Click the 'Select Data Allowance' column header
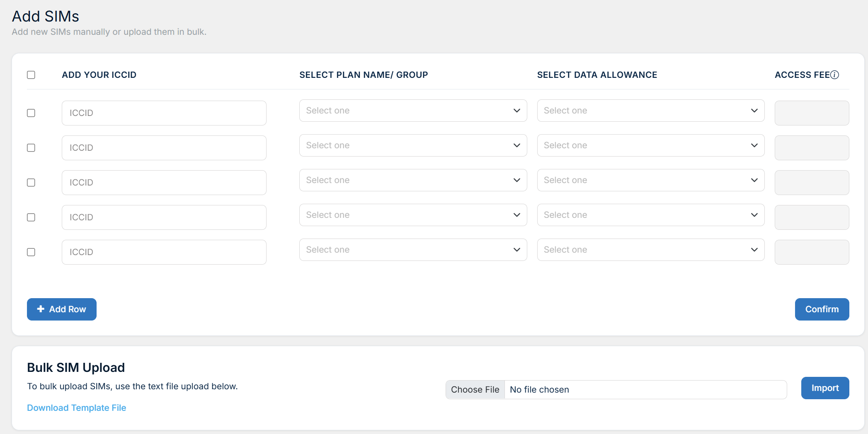868x434 pixels. tap(597, 75)
